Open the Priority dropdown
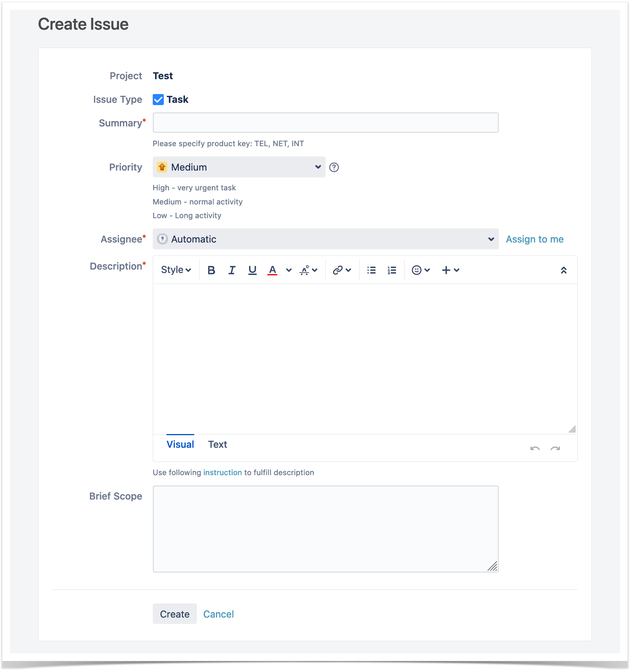633x672 pixels. point(239,167)
